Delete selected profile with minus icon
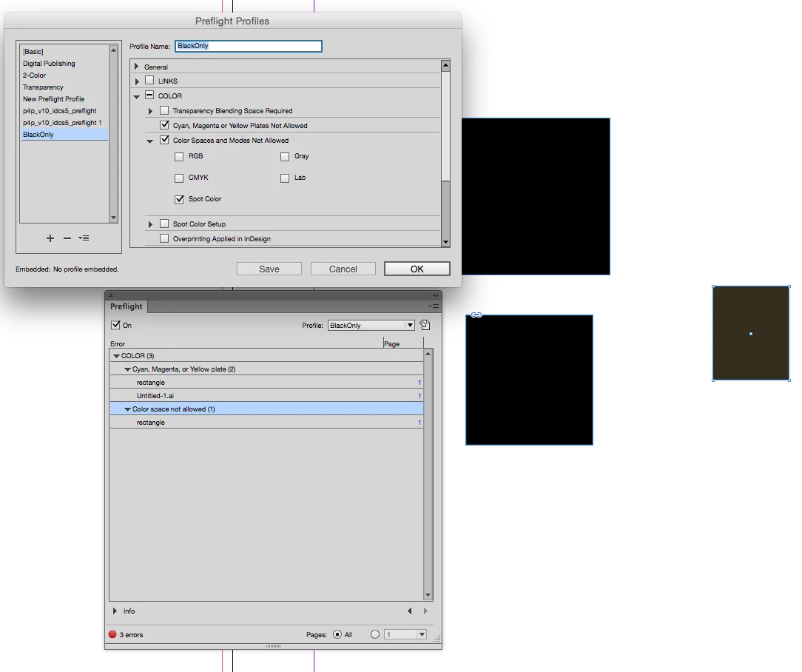 67,238
